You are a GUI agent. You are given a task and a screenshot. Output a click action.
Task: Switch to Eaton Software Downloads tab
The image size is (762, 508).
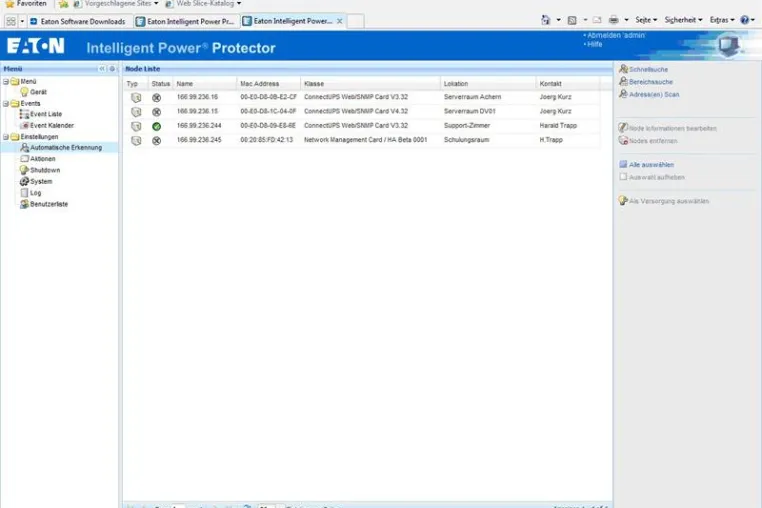[80, 21]
